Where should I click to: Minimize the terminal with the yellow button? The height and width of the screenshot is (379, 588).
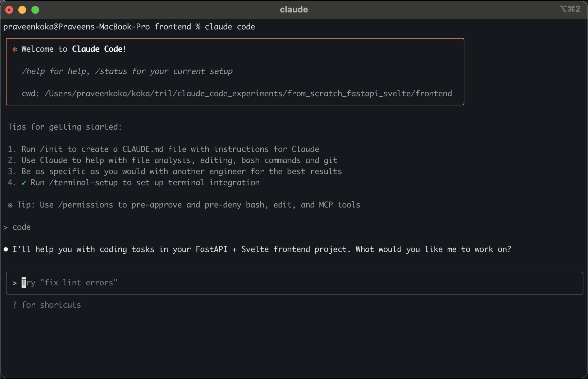22,10
